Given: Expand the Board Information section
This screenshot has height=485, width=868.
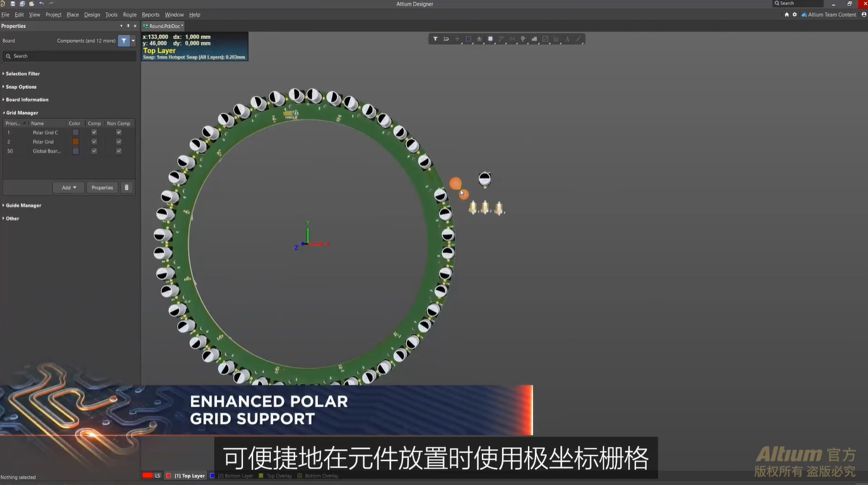Looking at the screenshot, I should click(x=26, y=100).
